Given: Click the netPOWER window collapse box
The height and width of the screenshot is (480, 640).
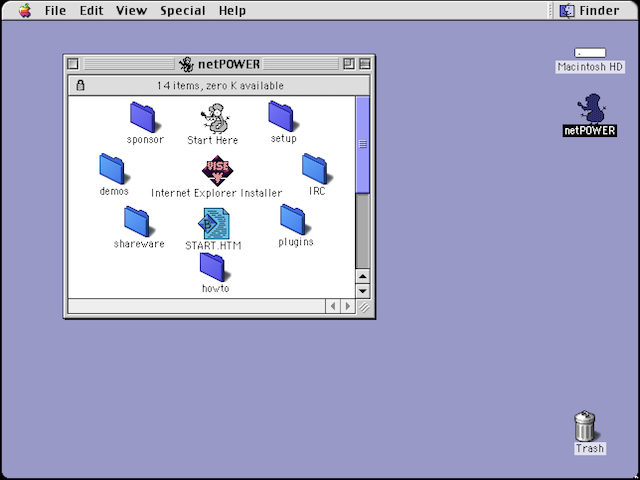Looking at the screenshot, I should 365,64.
